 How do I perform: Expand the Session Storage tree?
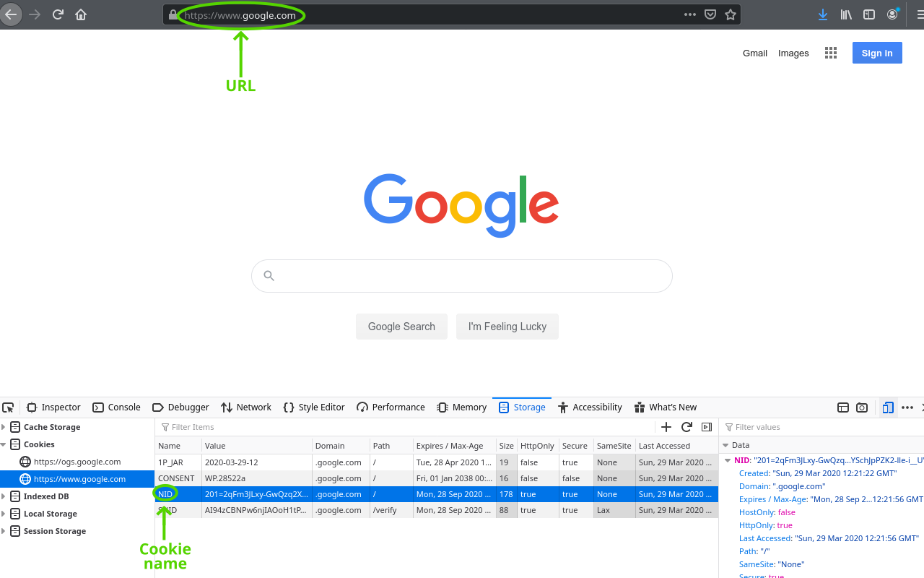[4, 531]
